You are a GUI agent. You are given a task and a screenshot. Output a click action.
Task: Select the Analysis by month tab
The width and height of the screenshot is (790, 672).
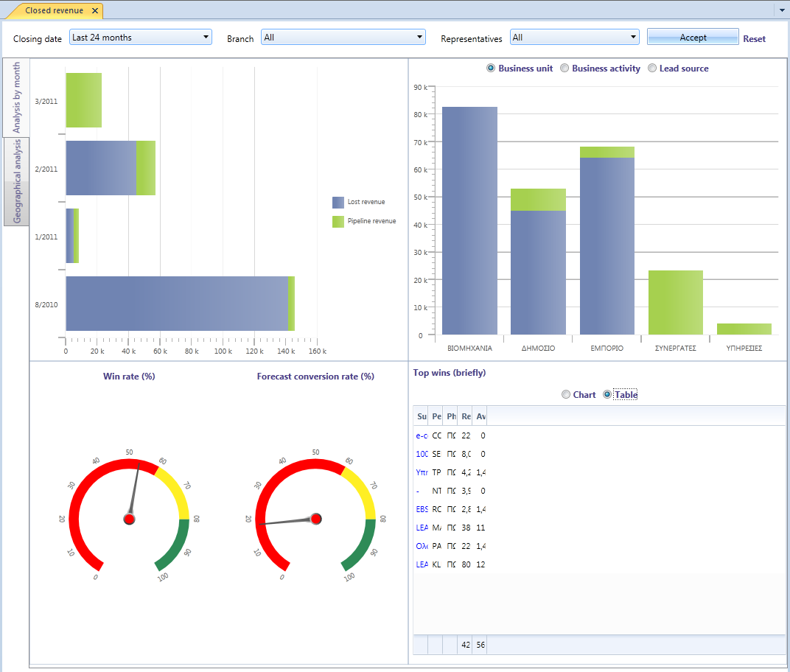point(16,98)
